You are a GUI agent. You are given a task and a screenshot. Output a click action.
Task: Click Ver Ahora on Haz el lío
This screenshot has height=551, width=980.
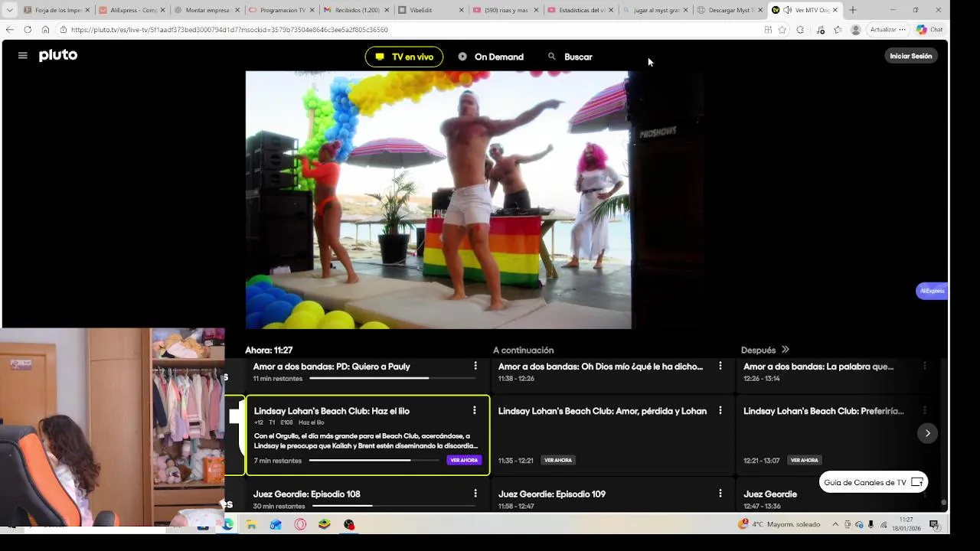point(464,460)
